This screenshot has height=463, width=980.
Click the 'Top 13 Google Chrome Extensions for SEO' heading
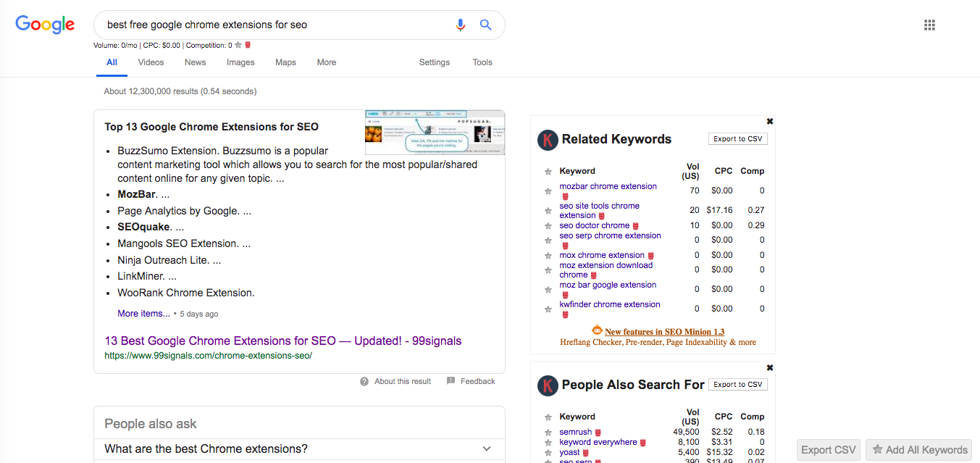tap(212, 127)
